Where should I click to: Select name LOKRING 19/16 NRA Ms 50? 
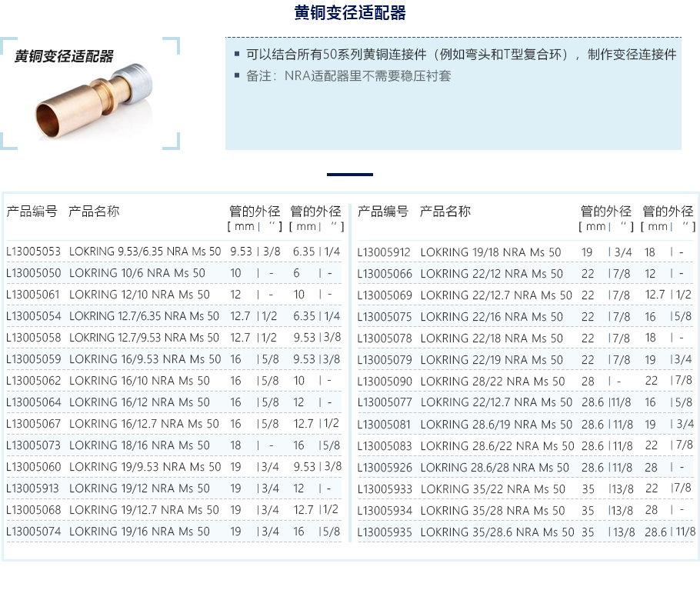pyautogui.click(x=139, y=532)
